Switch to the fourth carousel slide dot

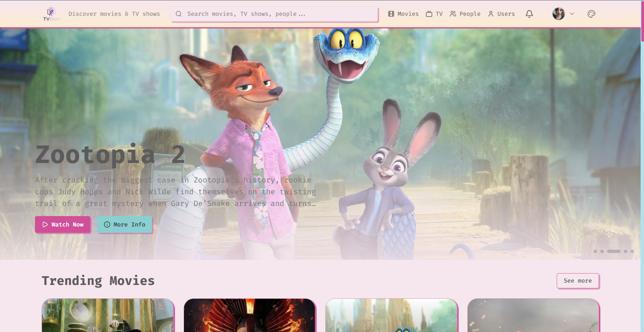tap(626, 251)
